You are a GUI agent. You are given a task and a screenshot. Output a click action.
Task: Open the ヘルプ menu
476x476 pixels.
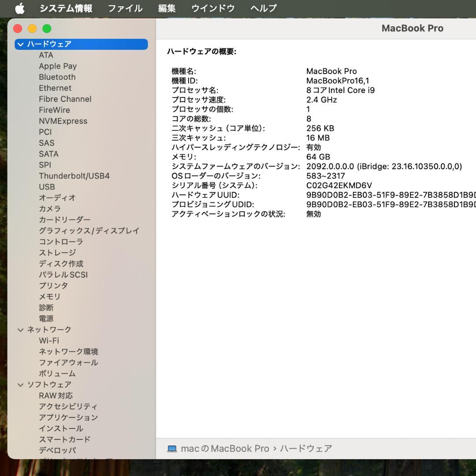tap(263, 8)
